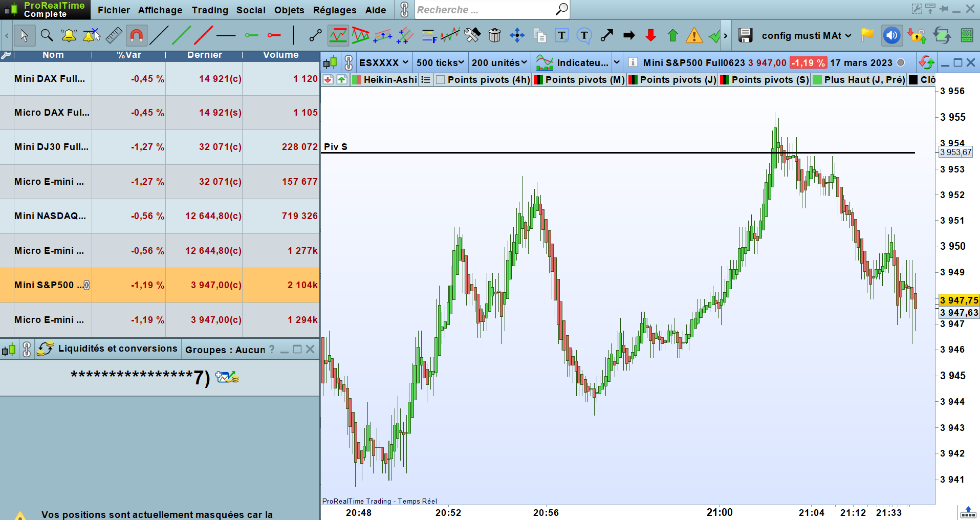Viewport: 980px width, 520px height.
Task: Click the Points pivots (S) color swatch
Action: coord(725,80)
